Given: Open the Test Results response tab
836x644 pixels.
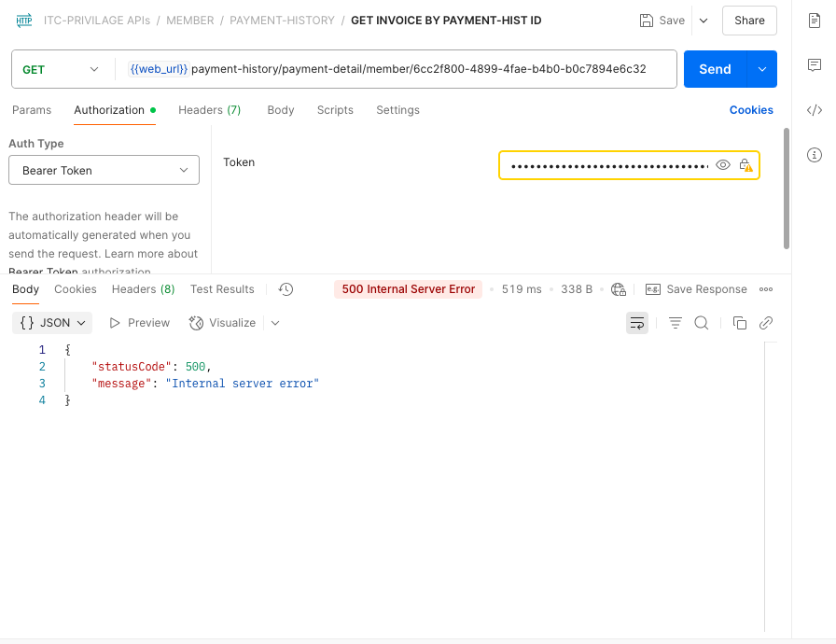Looking at the screenshot, I should click(x=222, y=289).
